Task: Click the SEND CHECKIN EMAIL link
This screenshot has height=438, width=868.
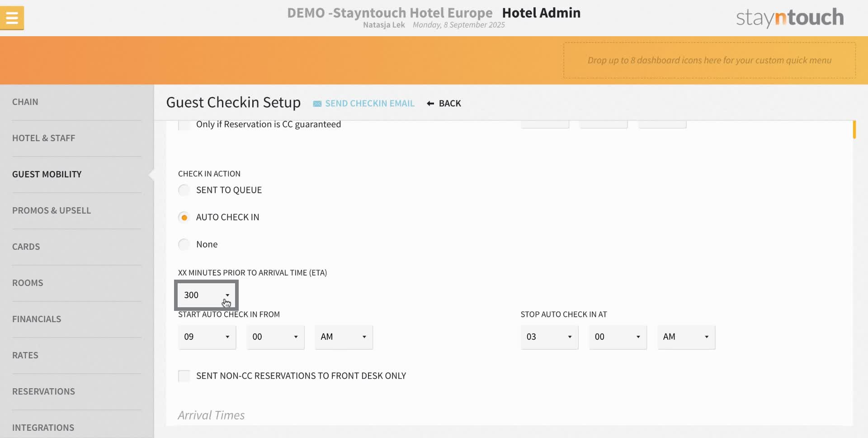Action: click(369, 103)
